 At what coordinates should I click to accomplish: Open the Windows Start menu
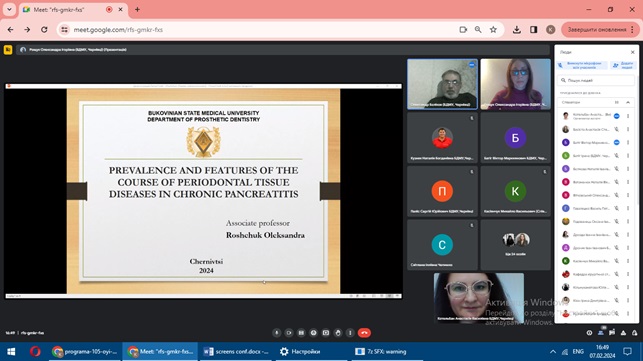tap(11, 352)
